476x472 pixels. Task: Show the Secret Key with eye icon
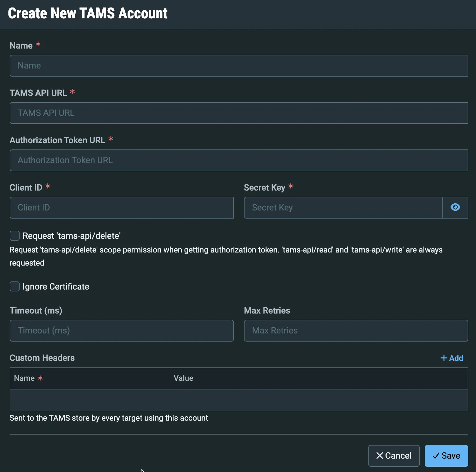(455, 207)
